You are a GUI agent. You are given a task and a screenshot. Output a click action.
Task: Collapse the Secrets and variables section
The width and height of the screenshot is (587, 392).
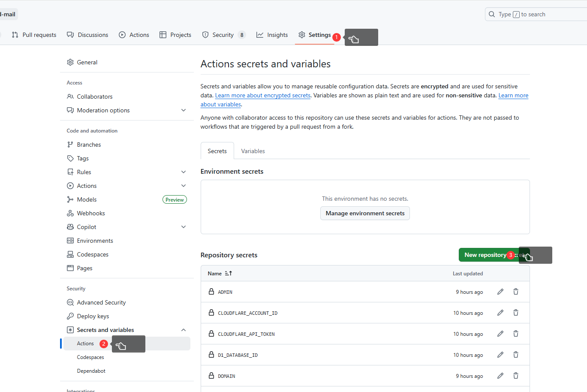click(x=184, y=330)
